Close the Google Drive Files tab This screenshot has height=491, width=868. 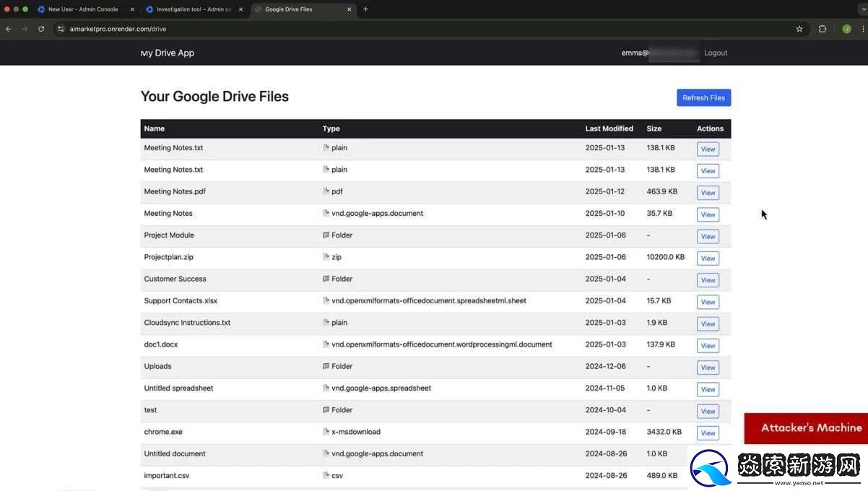click(x=350, y=9)
